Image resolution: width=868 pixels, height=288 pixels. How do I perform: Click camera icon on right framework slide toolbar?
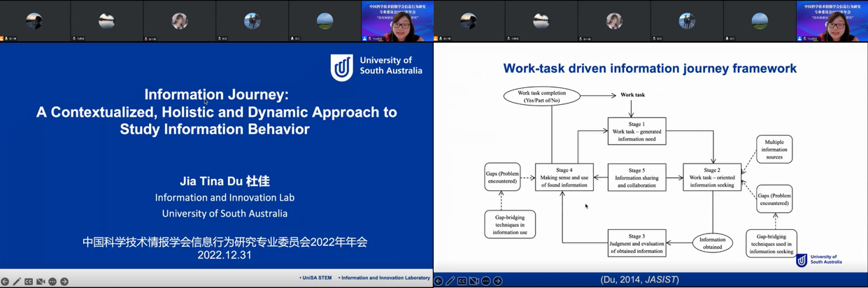coord(474,281)
